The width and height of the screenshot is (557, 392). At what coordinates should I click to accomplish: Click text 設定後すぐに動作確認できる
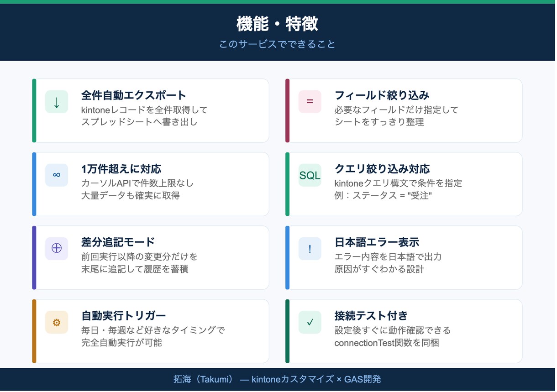pos(393,330)
